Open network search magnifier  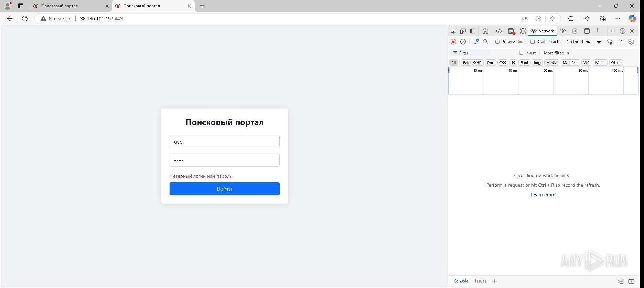[485, 42]
